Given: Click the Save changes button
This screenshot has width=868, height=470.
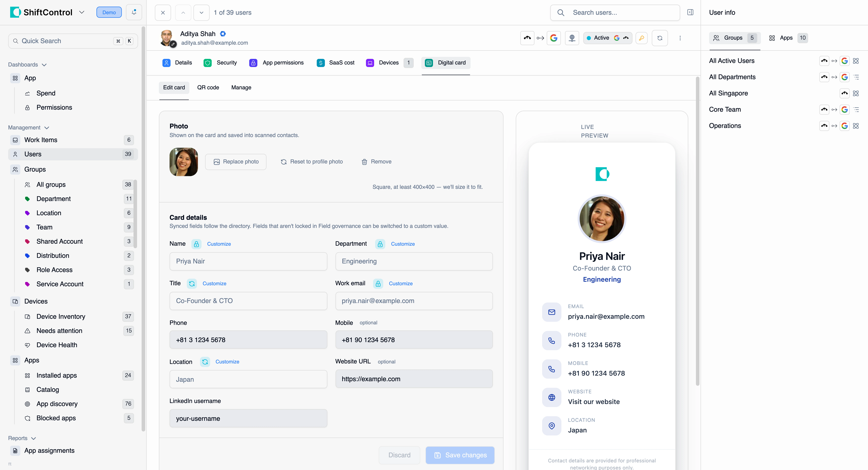Looking at the screenshot, I should tap(460, 455).
